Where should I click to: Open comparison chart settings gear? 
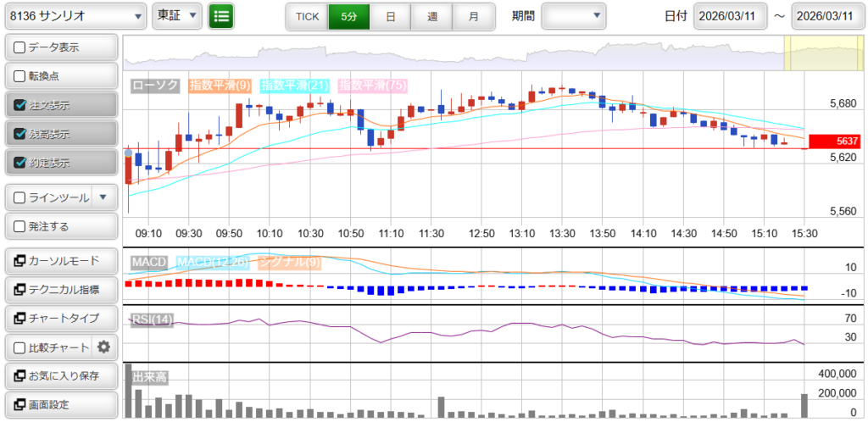[x=104, y=347]
